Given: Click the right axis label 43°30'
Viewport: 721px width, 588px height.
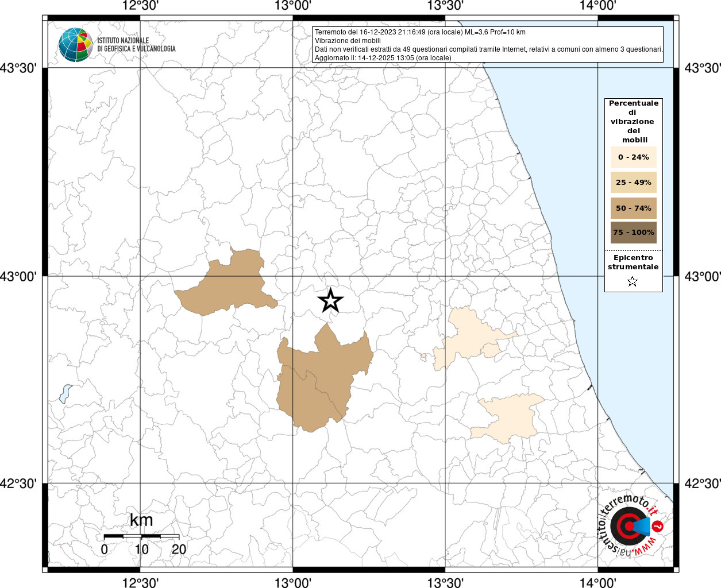Looking at the screenshot, I should click(x=702, y=68).
